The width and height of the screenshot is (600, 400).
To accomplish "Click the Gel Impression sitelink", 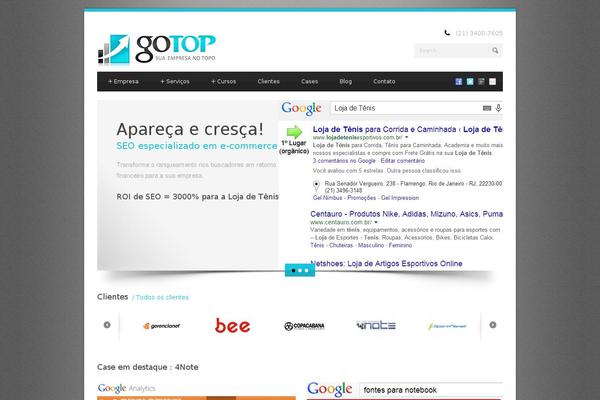I will tap(400, 198).
